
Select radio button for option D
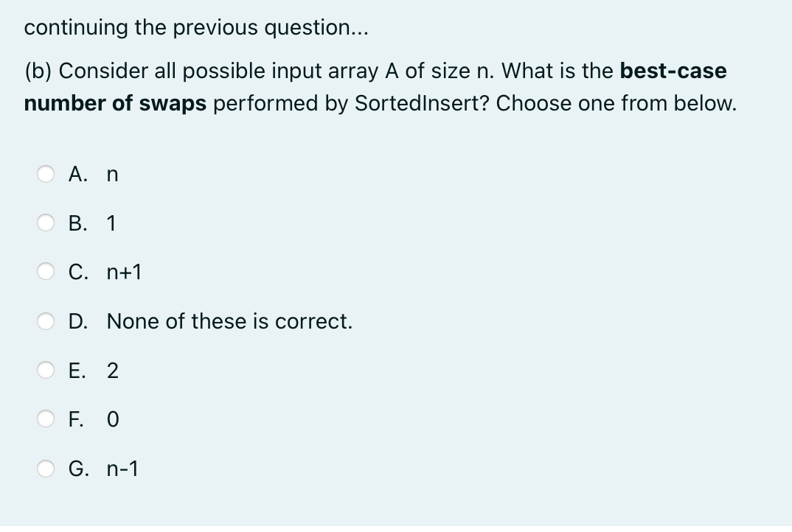click(46, 321)
